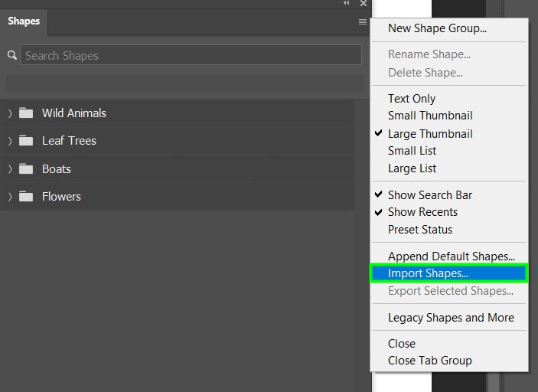
Task: Select Large List view option
Action: pyautogui.click(x=449, y=168)
